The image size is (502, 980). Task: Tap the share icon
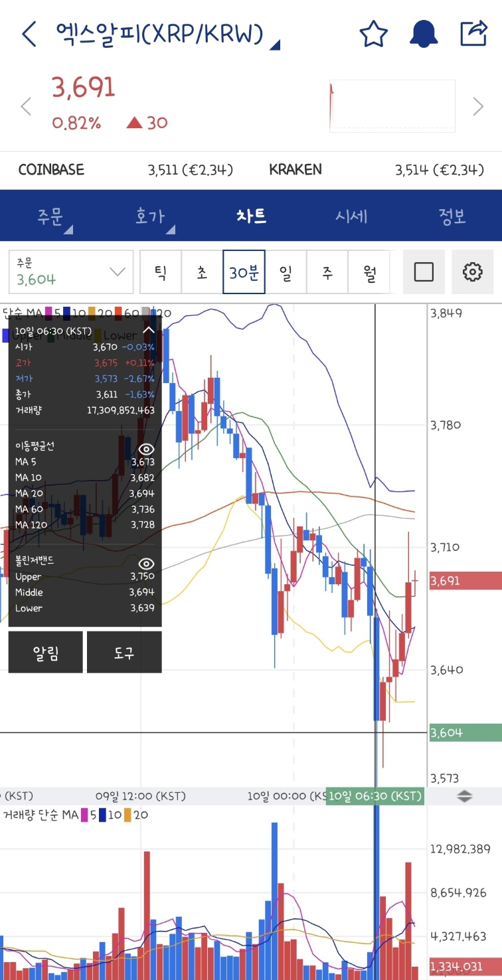[473, 33]
